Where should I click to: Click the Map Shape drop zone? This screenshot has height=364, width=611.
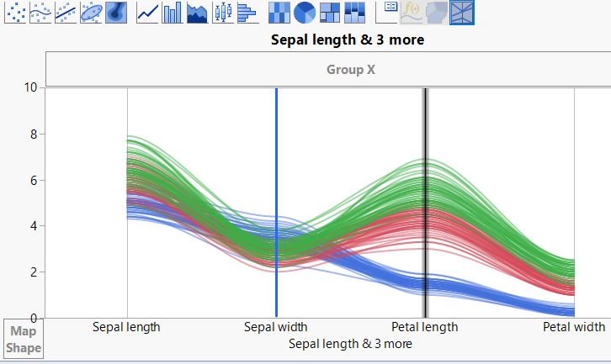pos(23,340)
